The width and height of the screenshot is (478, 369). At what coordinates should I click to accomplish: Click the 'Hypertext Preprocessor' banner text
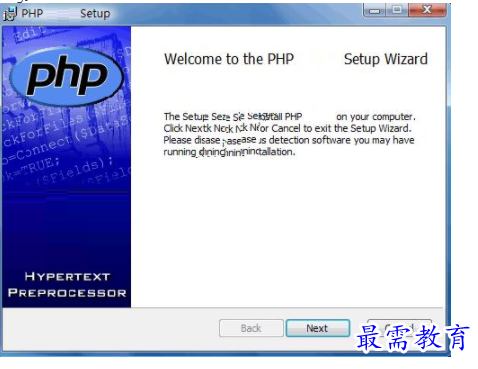point(67,284)
